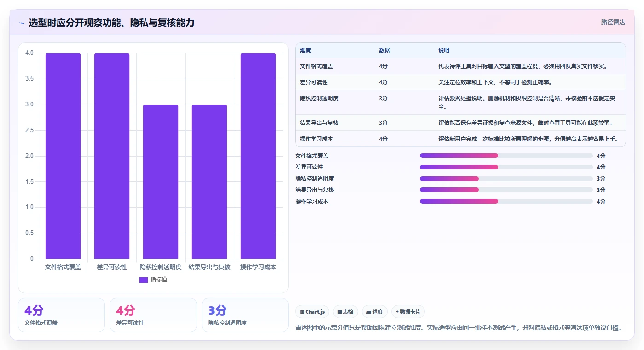644x350 pixels.
Task: Click the description starting 评估数据处理说明
Action: click(x=528, y=102)
